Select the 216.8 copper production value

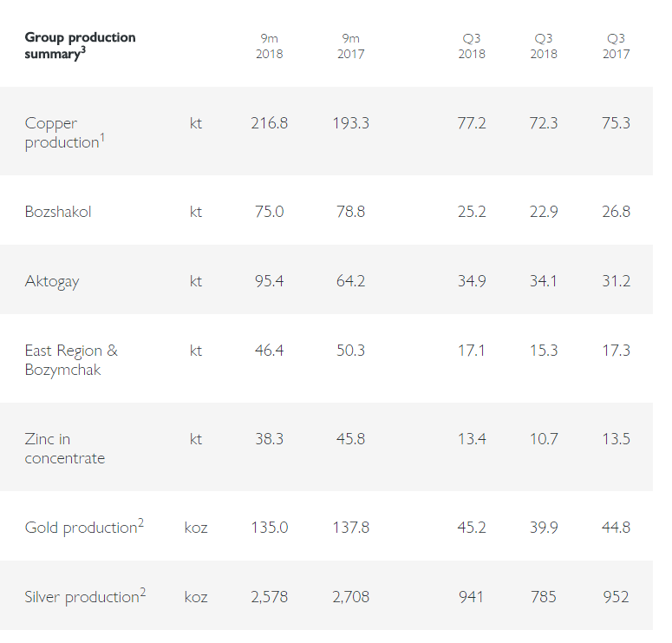pos(269,123)
